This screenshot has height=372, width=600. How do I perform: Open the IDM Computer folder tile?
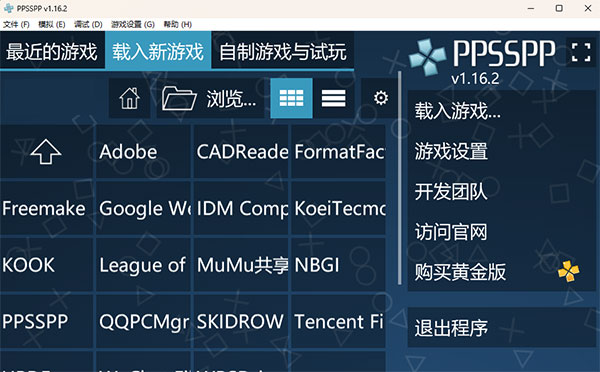pos(241,209)
